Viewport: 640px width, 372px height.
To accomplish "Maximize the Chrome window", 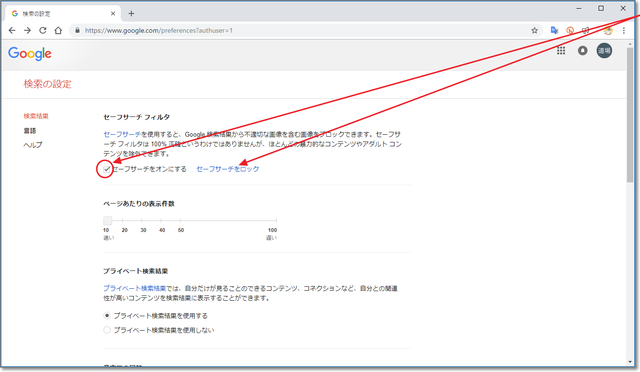I will (x=601, y=8).
